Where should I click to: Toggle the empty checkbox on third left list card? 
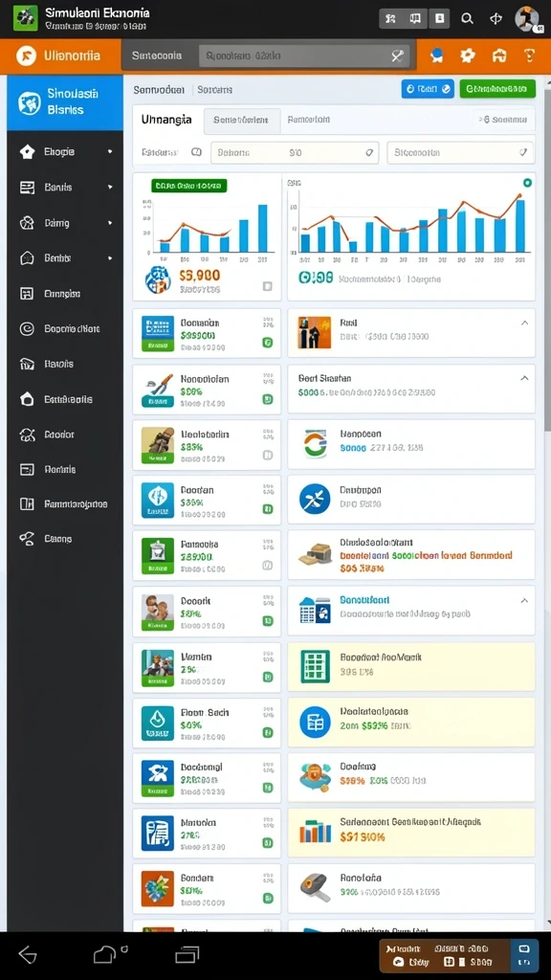pos(268,455)
